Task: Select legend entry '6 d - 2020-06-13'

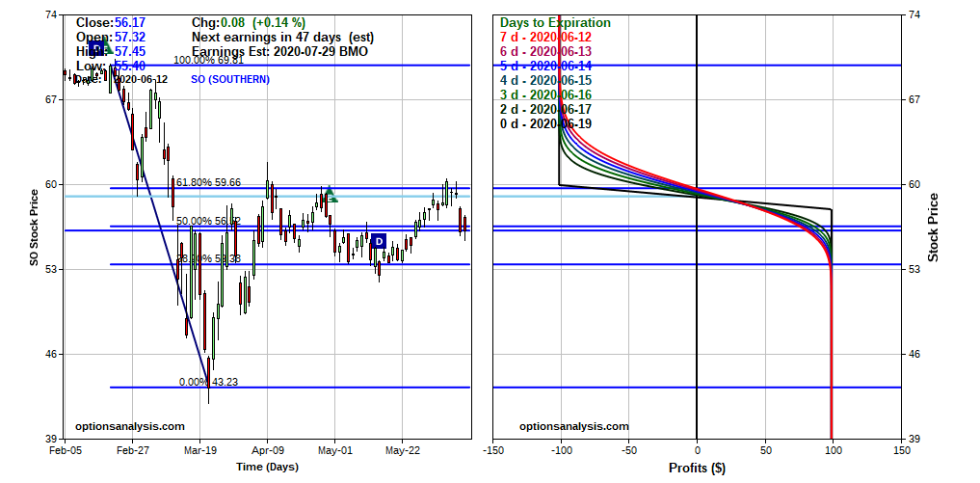Action: click(545, 52)
